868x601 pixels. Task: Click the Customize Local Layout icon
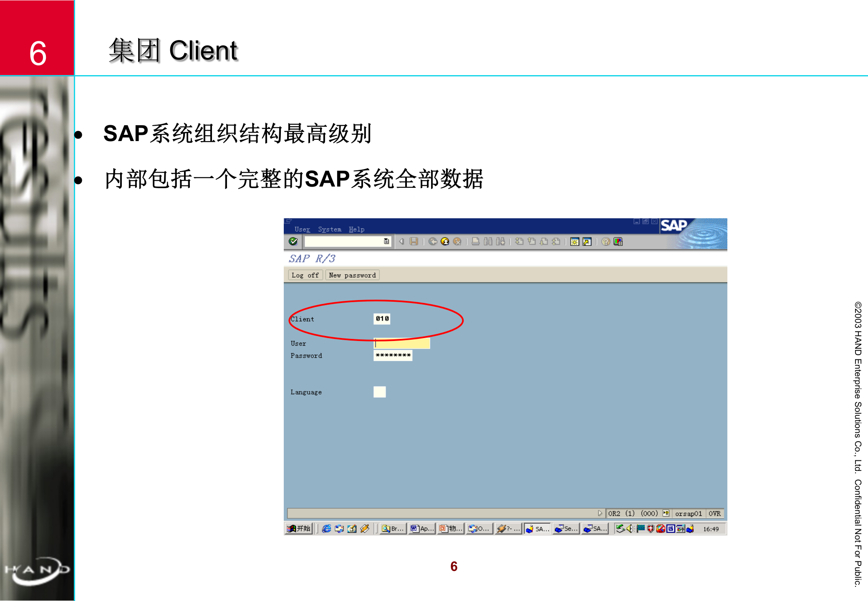click(619, 242)
